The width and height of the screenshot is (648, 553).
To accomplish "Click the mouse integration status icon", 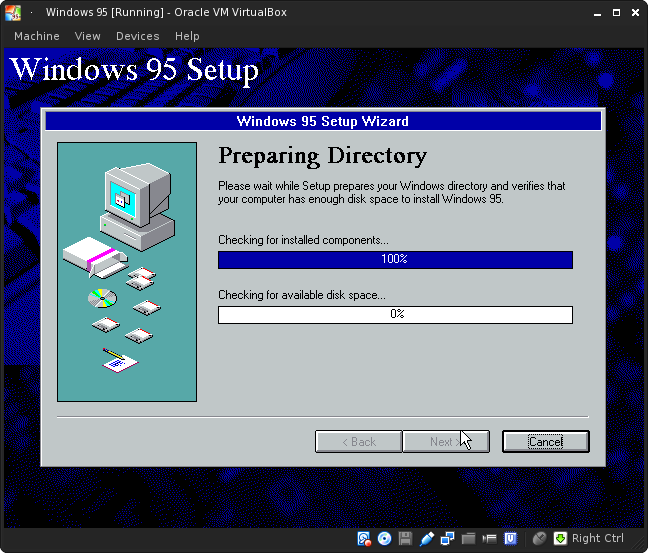I will coord(539,539).
